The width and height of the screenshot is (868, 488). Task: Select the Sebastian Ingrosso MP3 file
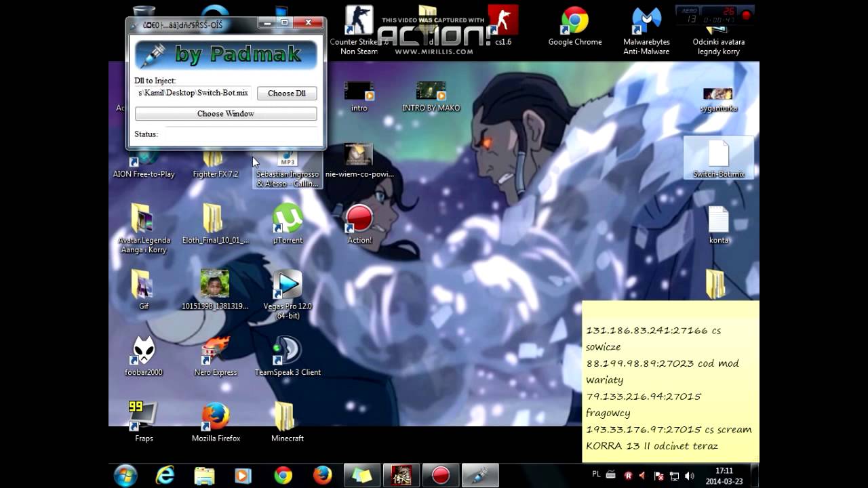point(288,169)
